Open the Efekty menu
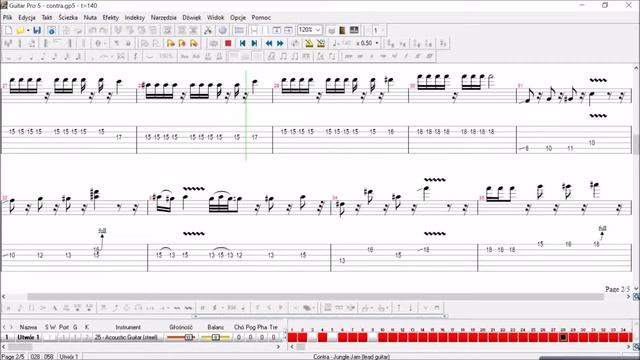640x360 pixels. click(x=111, y=18)
